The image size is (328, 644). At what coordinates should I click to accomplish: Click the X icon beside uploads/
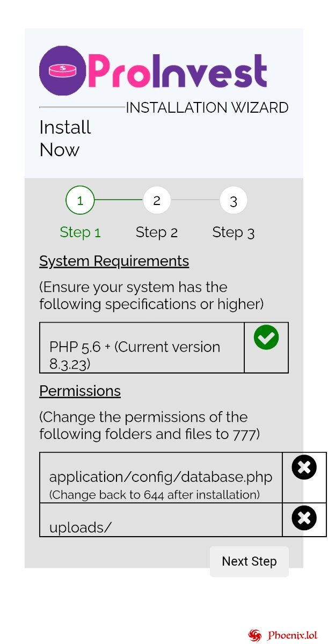point(304,518)
